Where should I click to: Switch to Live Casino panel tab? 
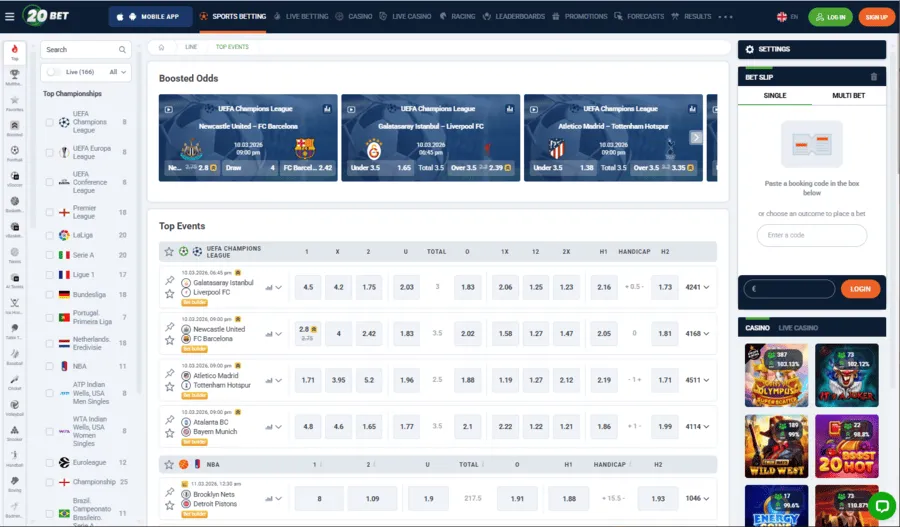[798, 328]
